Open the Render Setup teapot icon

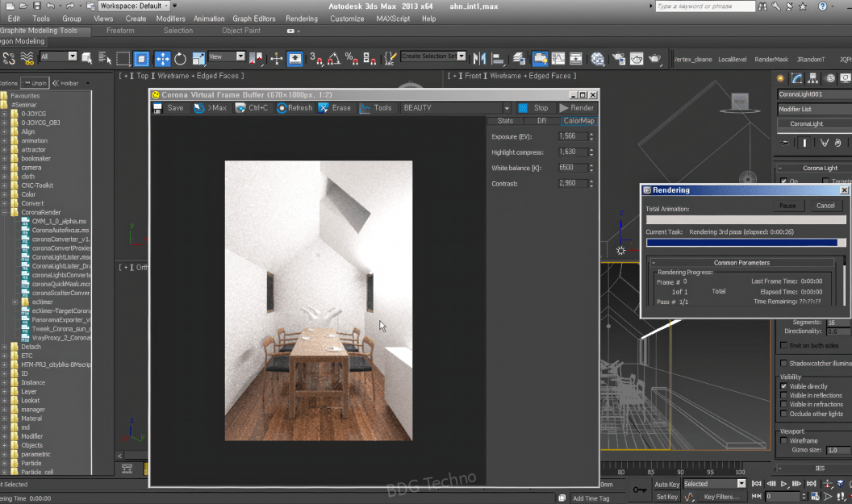pyautogui.click(x=619, y=59)
